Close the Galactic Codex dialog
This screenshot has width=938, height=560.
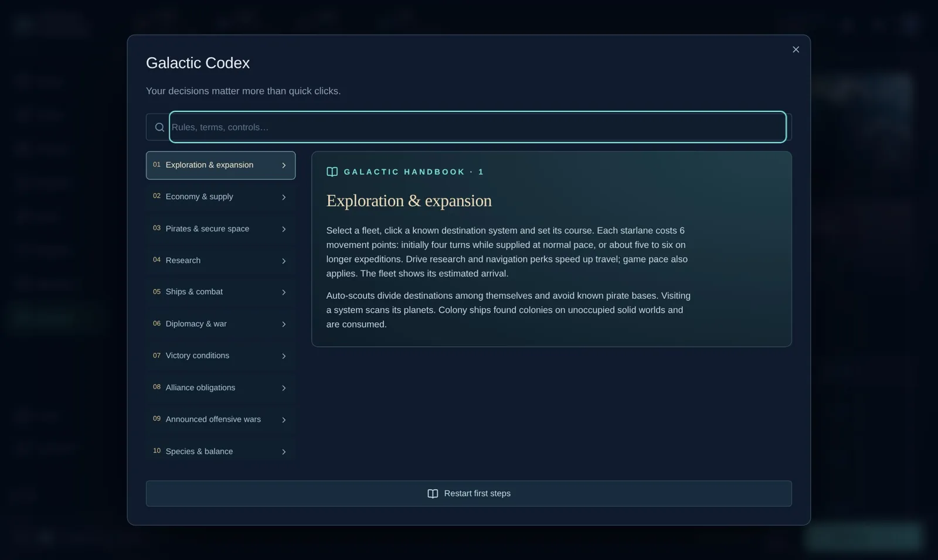(x=796, y=50)
